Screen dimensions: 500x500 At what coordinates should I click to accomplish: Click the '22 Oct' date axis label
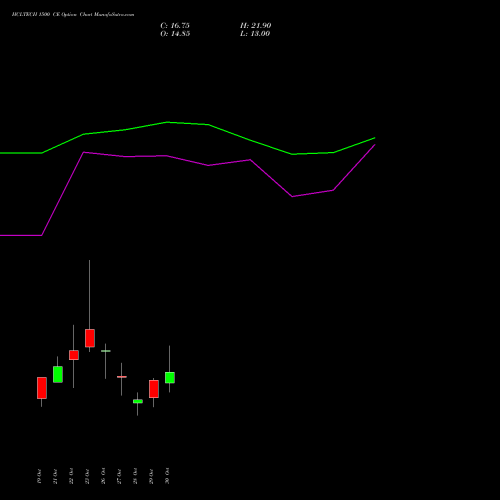pyautogui.click(x=71, y=476)
